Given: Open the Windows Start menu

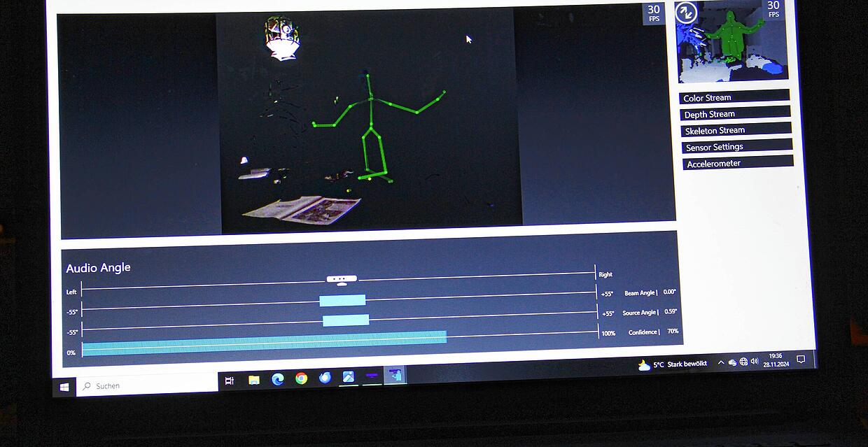Looking at the screenshot, I should click(64, 386).
